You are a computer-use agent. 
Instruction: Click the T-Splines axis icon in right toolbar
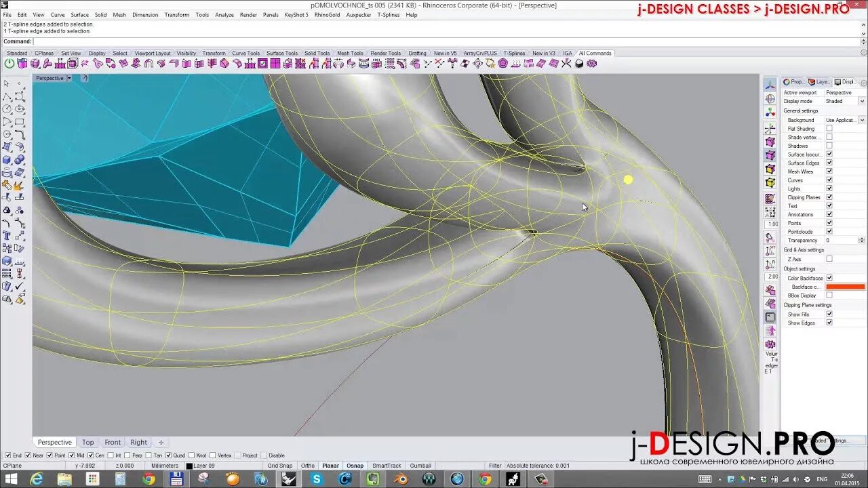click(770, 85)
